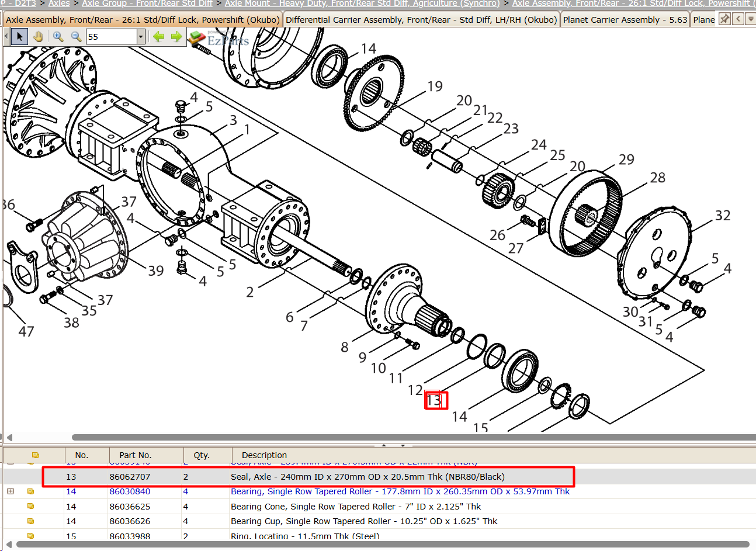Click callout 24 in the diagram
Viewport: 756px width, 551px height.
(539, 144)
